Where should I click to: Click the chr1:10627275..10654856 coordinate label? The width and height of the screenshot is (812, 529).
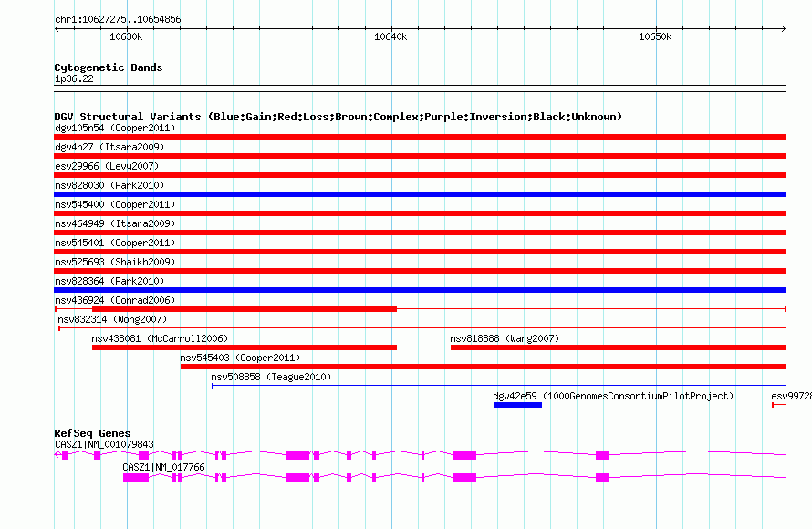point(118,20)
